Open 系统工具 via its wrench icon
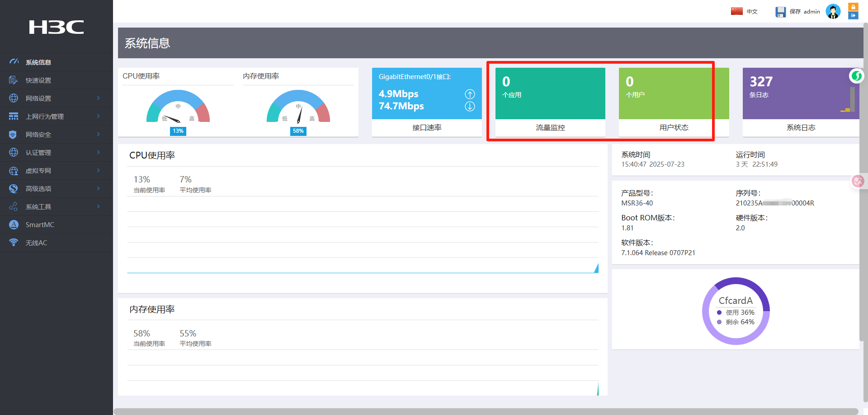This screenshot has width=868, height=415. pos(14,206)
